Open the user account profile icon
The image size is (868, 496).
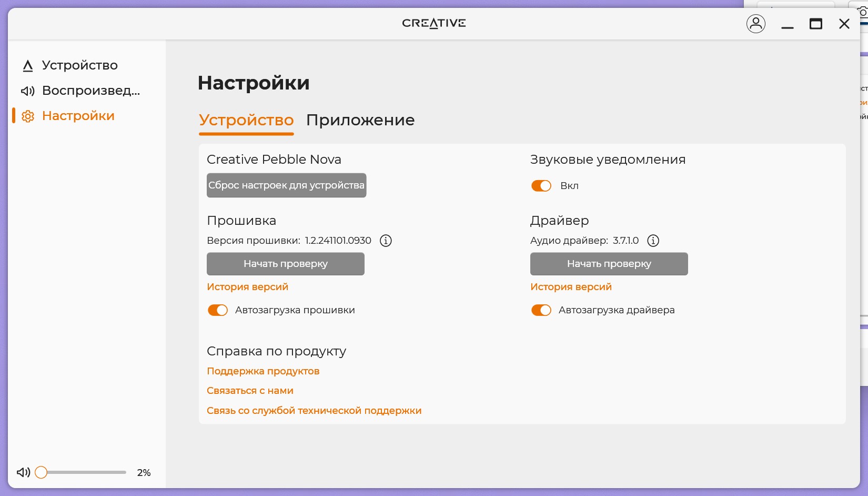(x=756, y=24)
